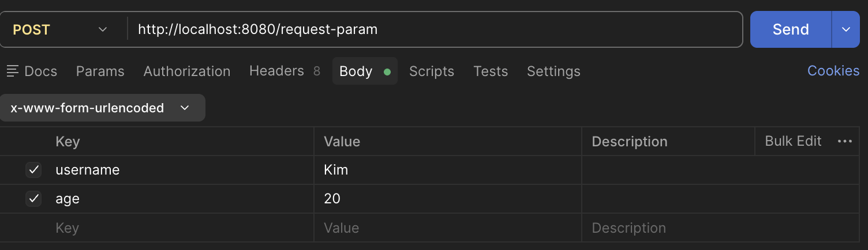Screen dimensions: 868x250
Task: Open the Scripts tab
Action: pyautogui.click(x=432, y=71)
